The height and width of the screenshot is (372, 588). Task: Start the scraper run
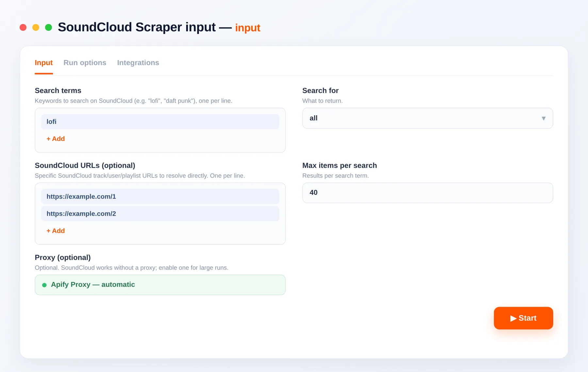[x=523, y=318]
